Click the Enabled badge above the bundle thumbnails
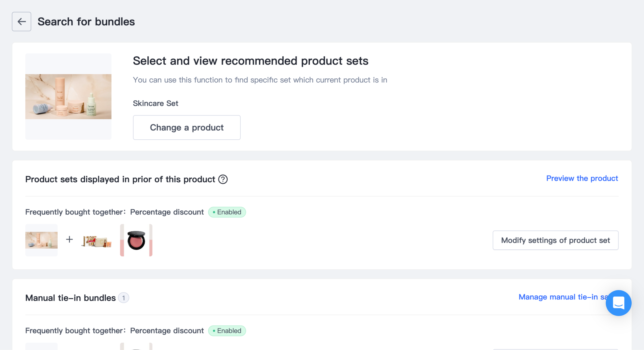Screen dimensions: 644x350 227,212
